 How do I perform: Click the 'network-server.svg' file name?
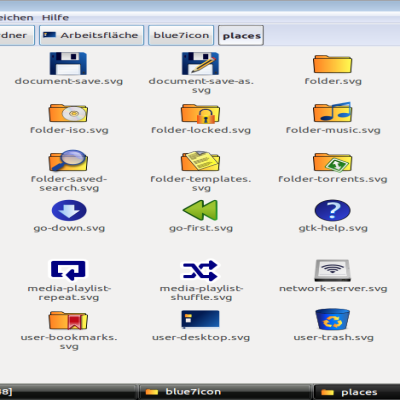[x=333, y=288]
